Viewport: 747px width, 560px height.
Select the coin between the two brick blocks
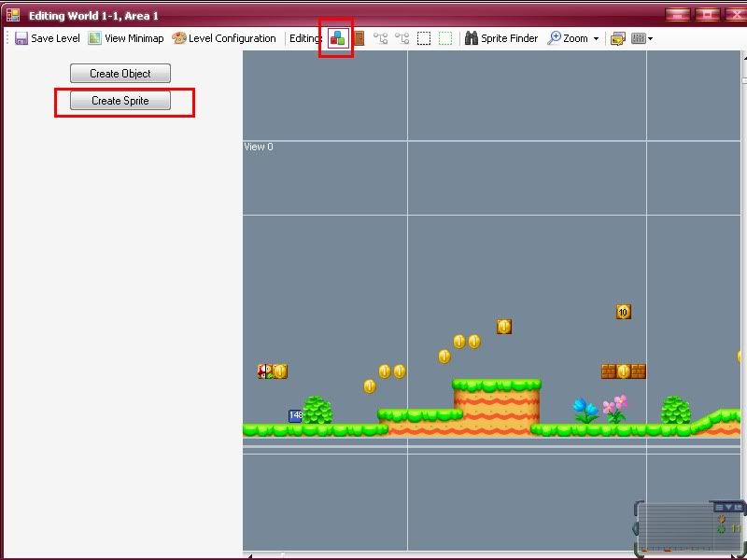[x=623, y=371]
